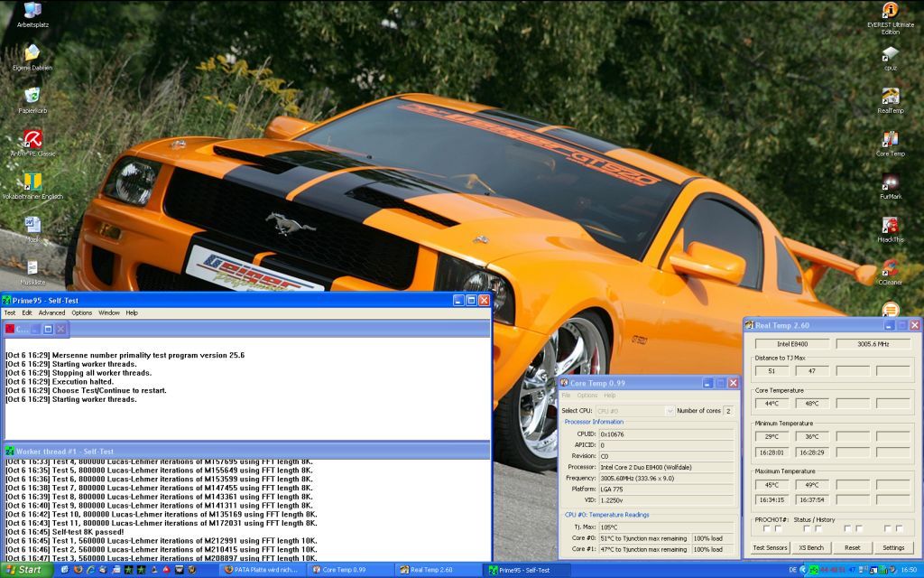The height and width of the screenshot is (578, 924).
Task: Click the Internet Explorer Quick Launch icon
Action: [90, 570]
